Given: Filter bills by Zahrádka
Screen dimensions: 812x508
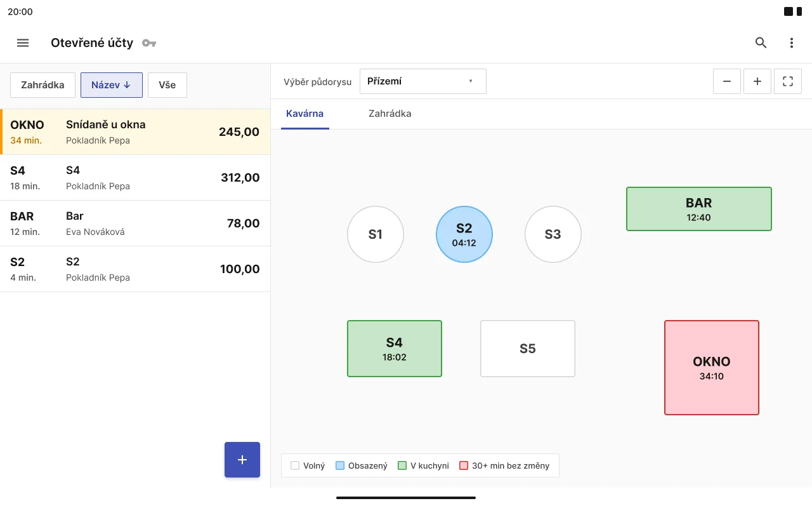Looking at the screenshot, I should coord(43,85).
